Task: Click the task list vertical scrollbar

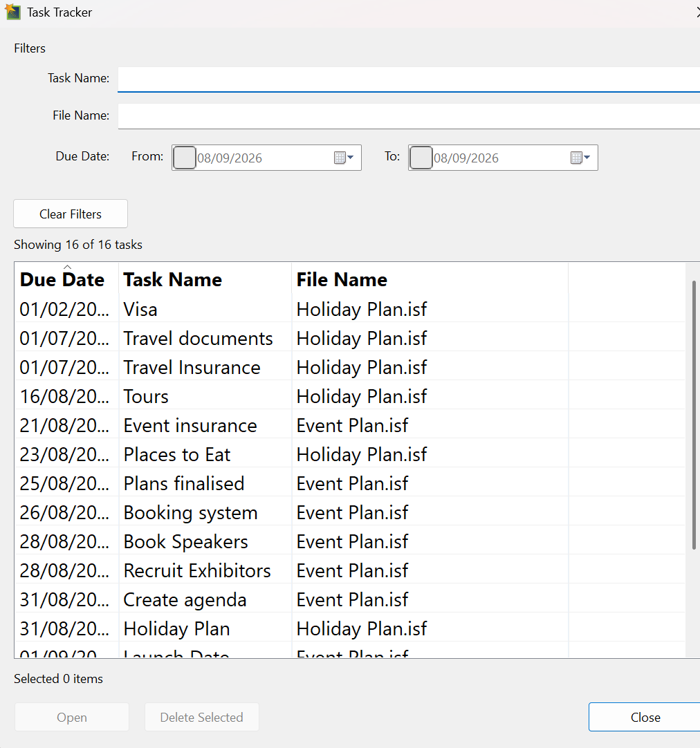Action: [x=693, y=415]
